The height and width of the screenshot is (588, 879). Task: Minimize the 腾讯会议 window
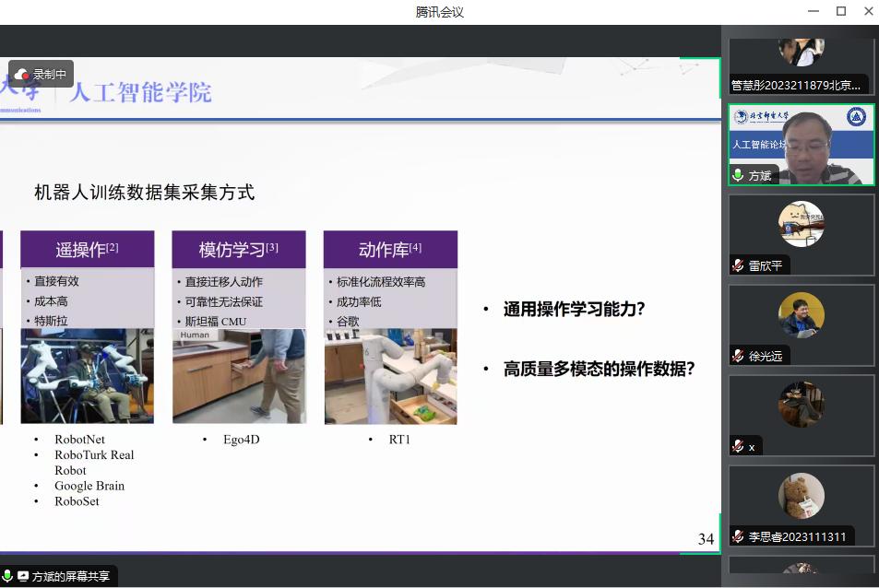point(814,11)
